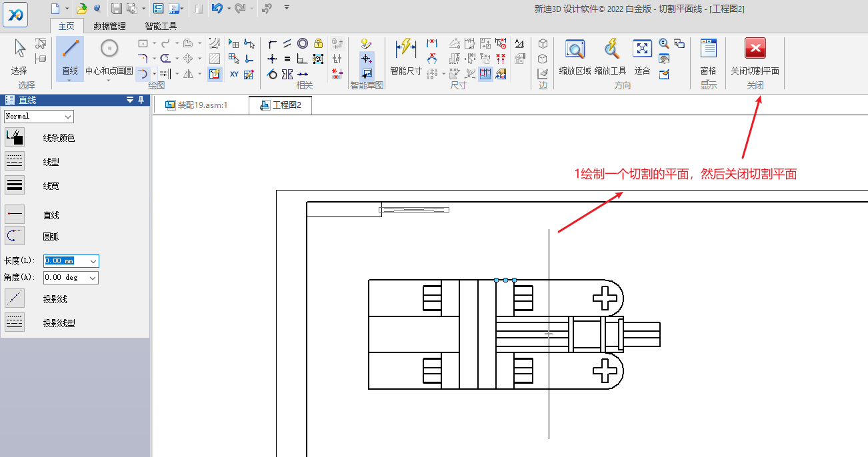Expand the new document dropdown arrow

coord(67,9)
